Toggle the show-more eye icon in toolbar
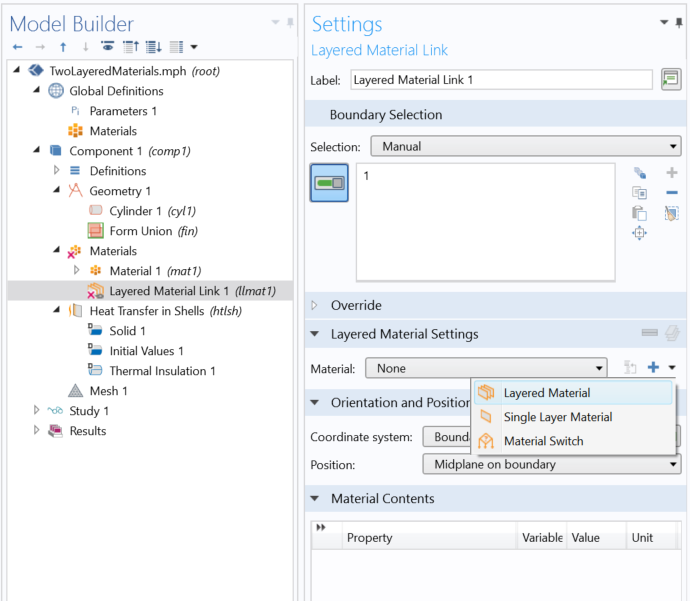The image size is (690, 601). [107, 46]
